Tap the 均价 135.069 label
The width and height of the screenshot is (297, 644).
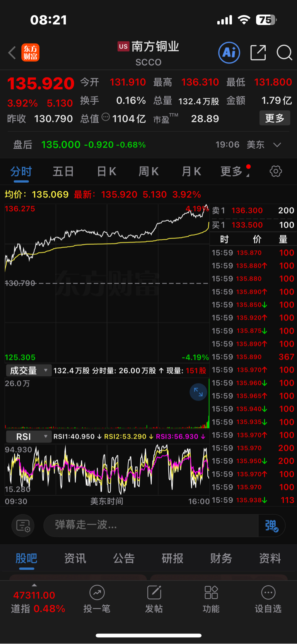37,194
